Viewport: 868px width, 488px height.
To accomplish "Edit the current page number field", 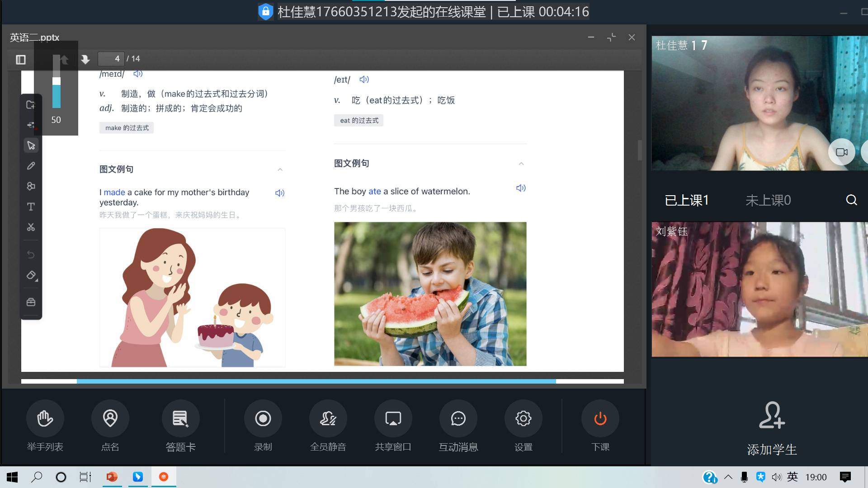I will click(111, 59).
